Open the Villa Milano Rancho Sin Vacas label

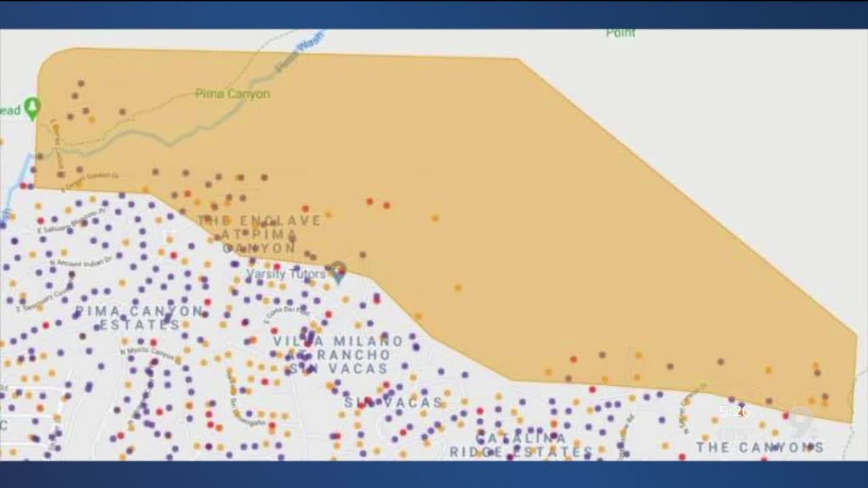(338, 354)
